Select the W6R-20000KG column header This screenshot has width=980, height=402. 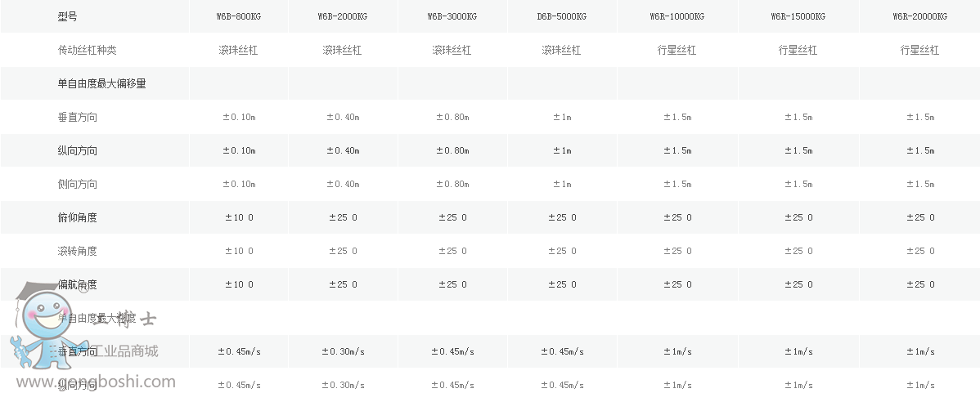[919, 16]
